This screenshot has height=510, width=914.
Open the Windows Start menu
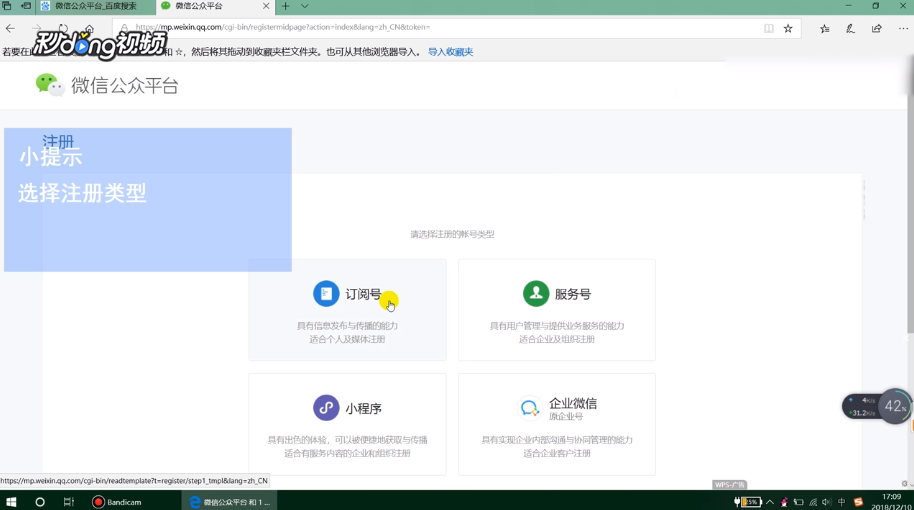(11, 501)
